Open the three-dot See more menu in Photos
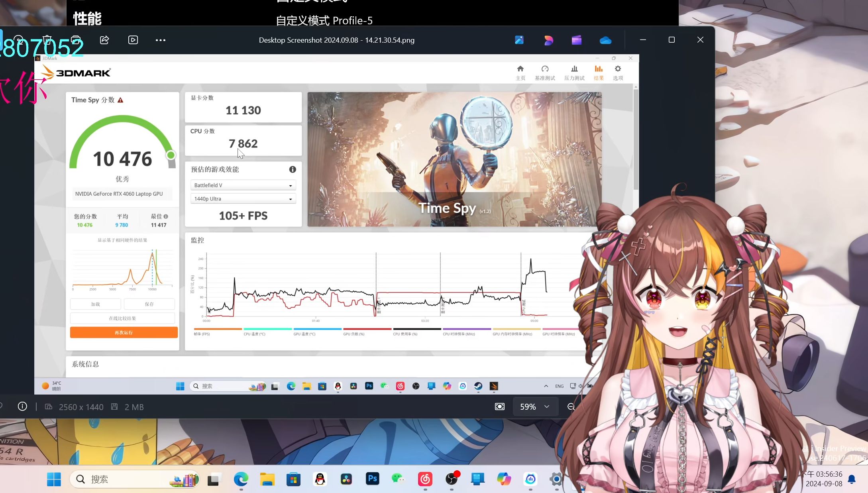This screenshot has height=493, width=868. 161,40
